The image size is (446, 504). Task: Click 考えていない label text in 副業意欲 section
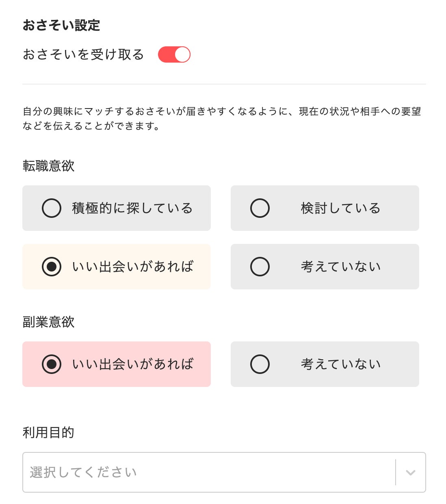pos(340,364)
